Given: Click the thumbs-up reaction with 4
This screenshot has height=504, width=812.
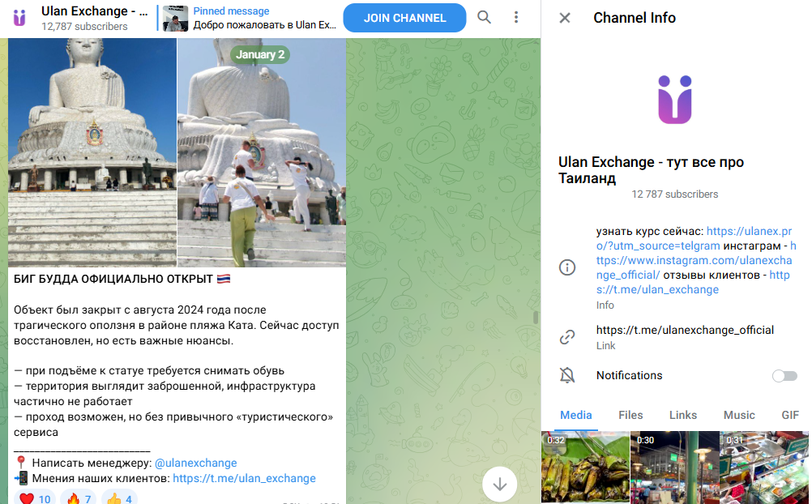Looking at the screenshot, I should tap(119, 498).
